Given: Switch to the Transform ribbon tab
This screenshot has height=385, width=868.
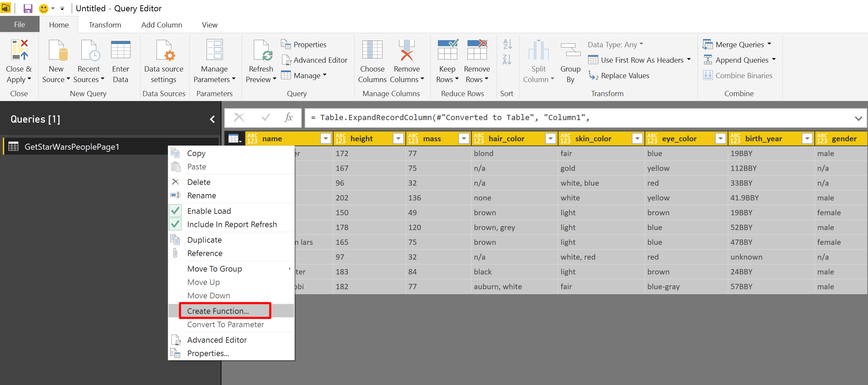Looking at the screenshot, I should coord(105,25).
